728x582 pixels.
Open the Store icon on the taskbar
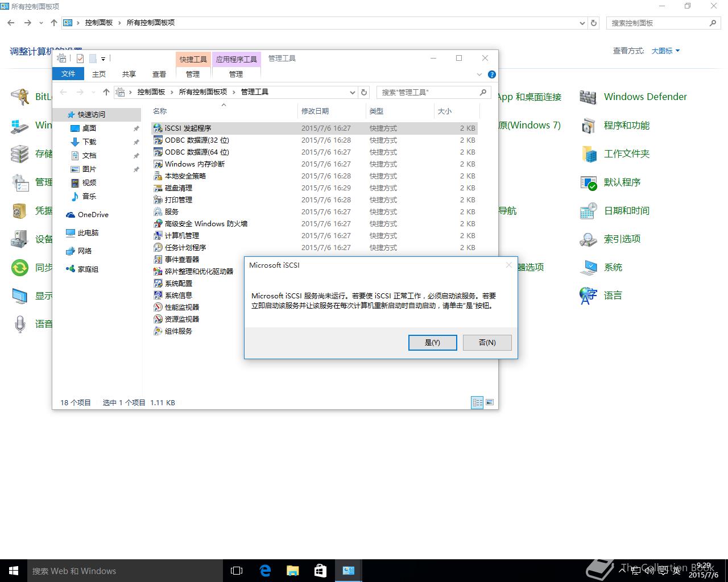pos(320,571)
